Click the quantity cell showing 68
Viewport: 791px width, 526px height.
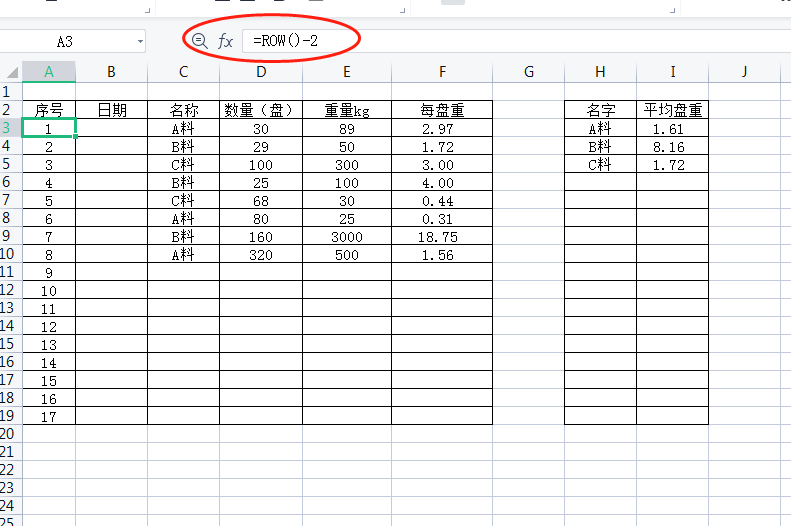click(x=261, y=200)
